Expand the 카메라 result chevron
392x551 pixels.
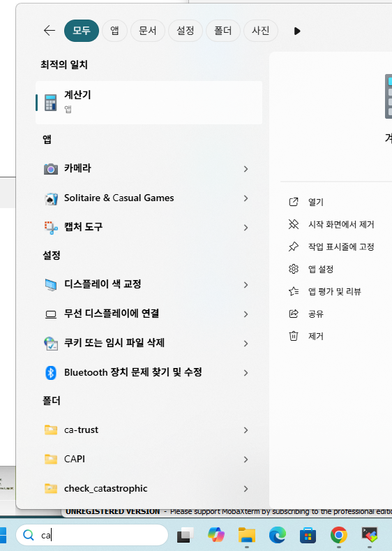[x=246, y=169]
